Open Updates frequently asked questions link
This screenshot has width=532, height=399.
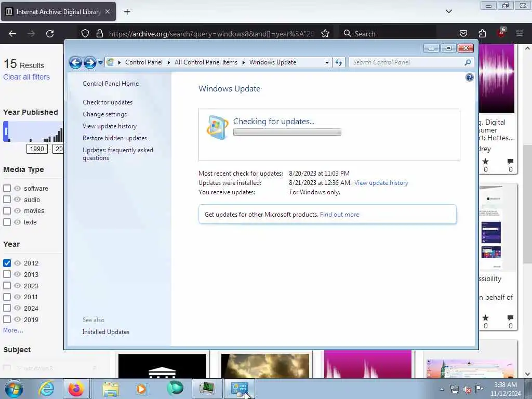pos(118,154)
